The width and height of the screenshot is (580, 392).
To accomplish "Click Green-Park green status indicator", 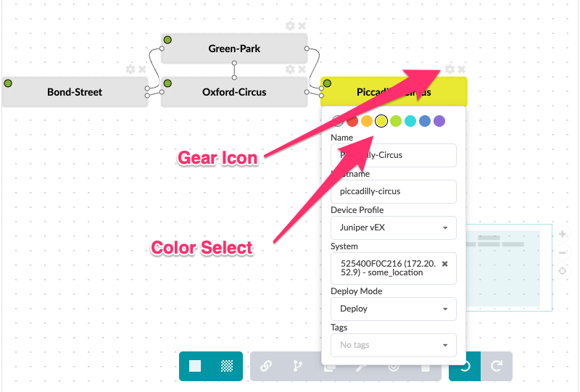I will (167, 40).
